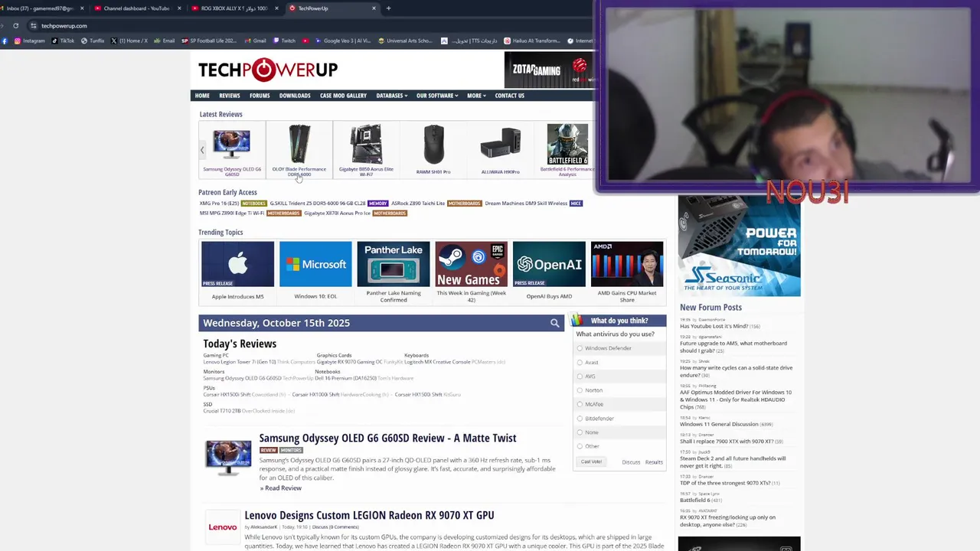Open the SP Football Life bookmark
The width and height of the screenshot is (980, 551).
point(209,41)
